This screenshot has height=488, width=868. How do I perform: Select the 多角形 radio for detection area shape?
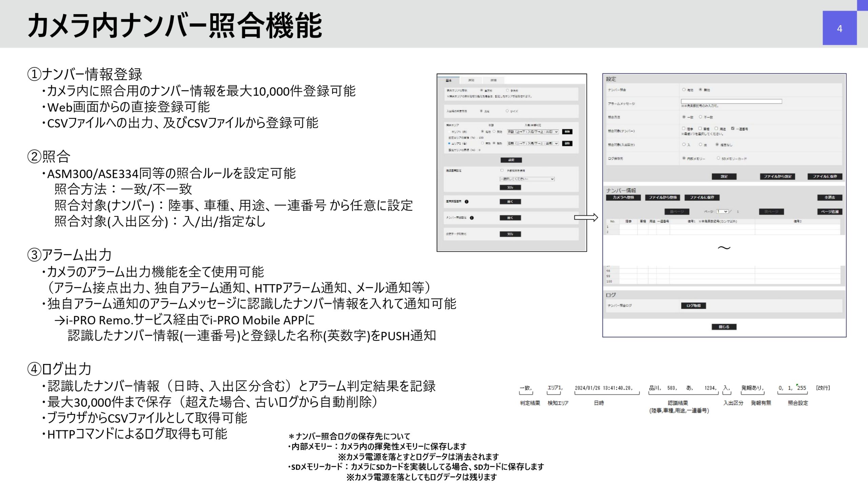[x=507, y=90]
